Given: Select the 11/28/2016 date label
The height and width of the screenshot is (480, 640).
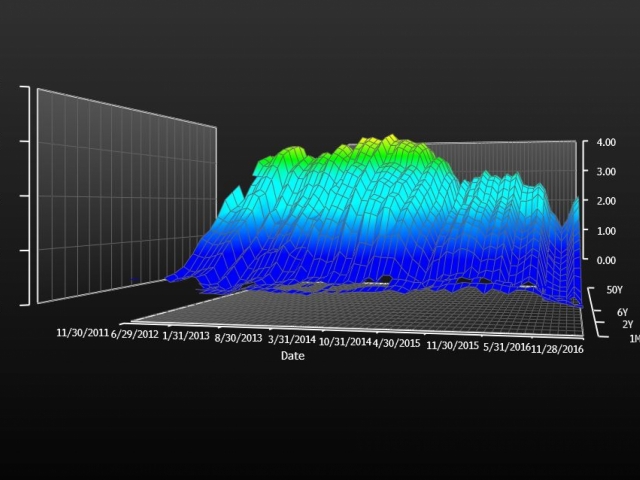Looking at the screenshot, I should coord(559,348).
